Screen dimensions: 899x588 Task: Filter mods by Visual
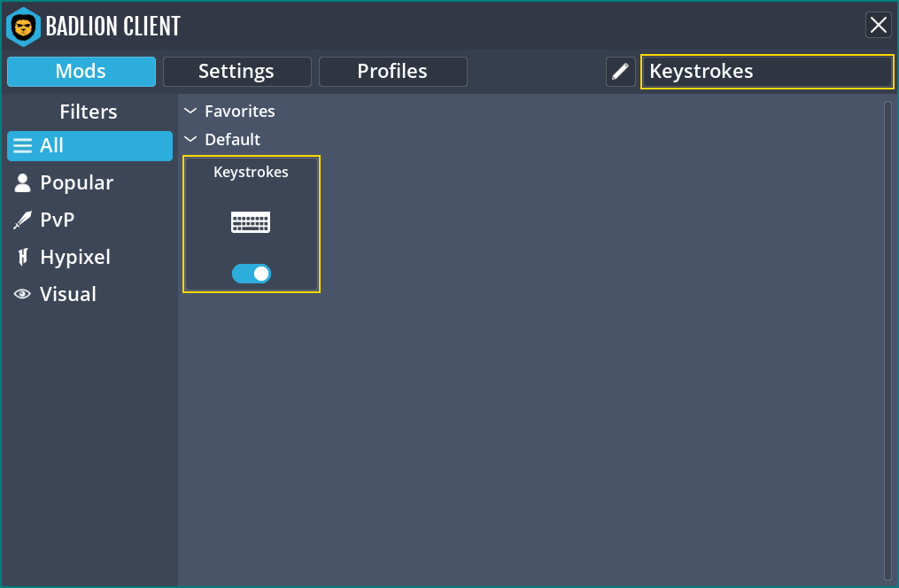[x=89, y=295]
